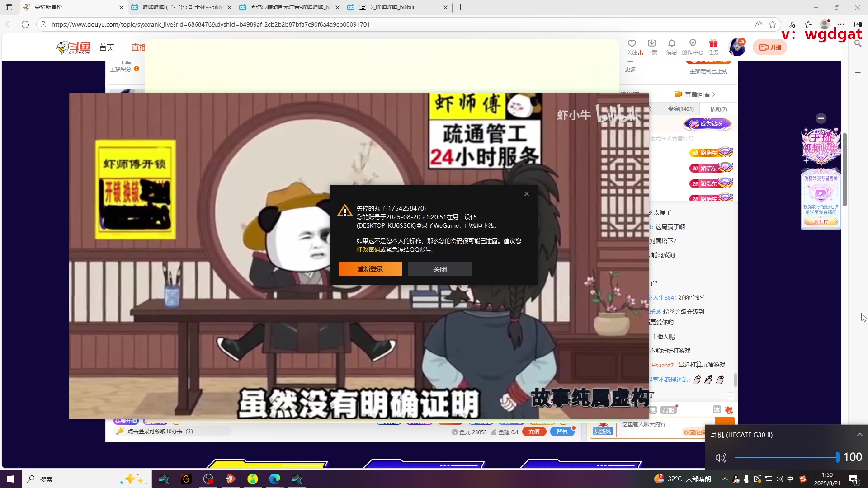Open the 直播回看 link
868x488 pixels.
[695, 94]
